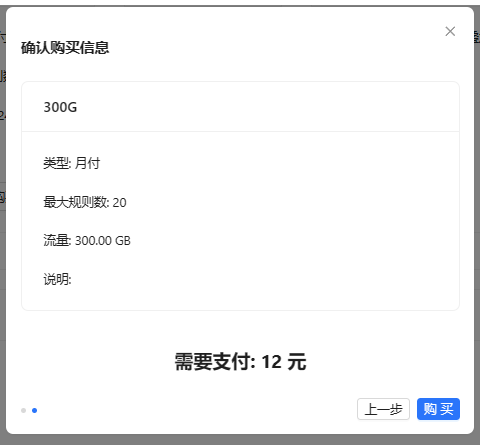The height and width of the screenshot is (445, 480).
Task: Click the 类型: 月付 line
Action: click(x=72, y=163)
